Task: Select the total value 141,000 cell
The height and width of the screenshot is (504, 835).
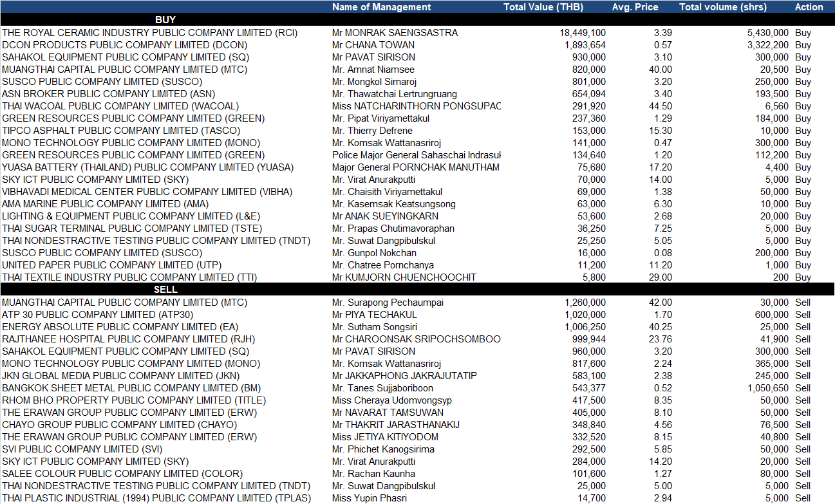Action: pyautogui.click(x=589, y=142)
